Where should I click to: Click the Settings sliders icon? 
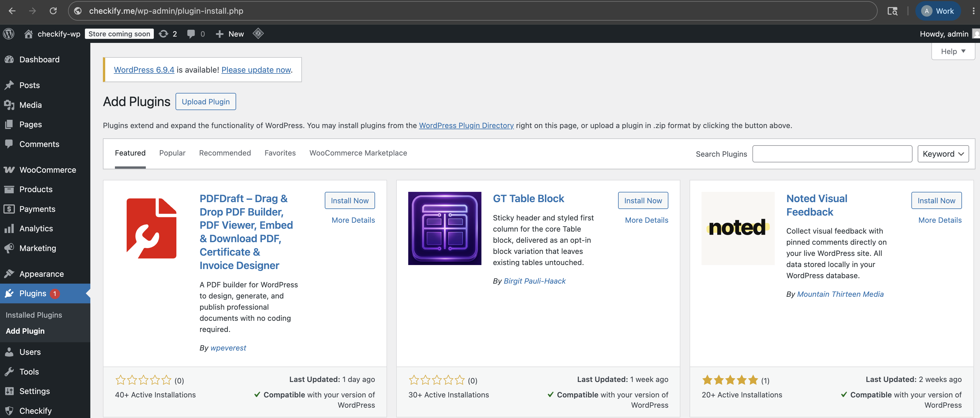click(x=9, y=391)
